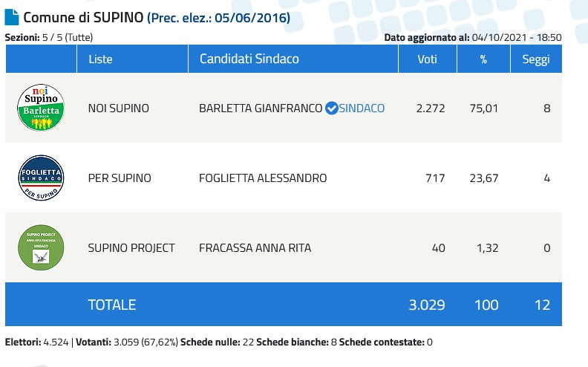Click the TOTALE row label
Viewport: 588px width, 367px height.
click(112, 305)
